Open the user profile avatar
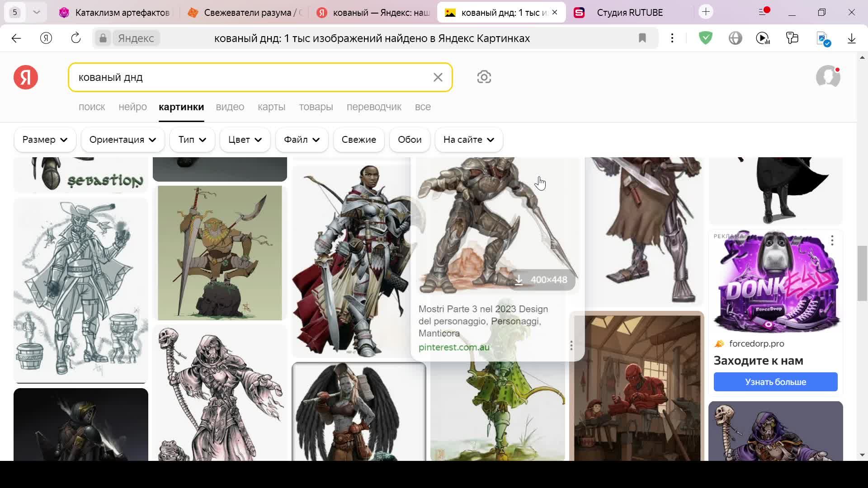Viewport: 868px width, 488px height. (828, 77)
